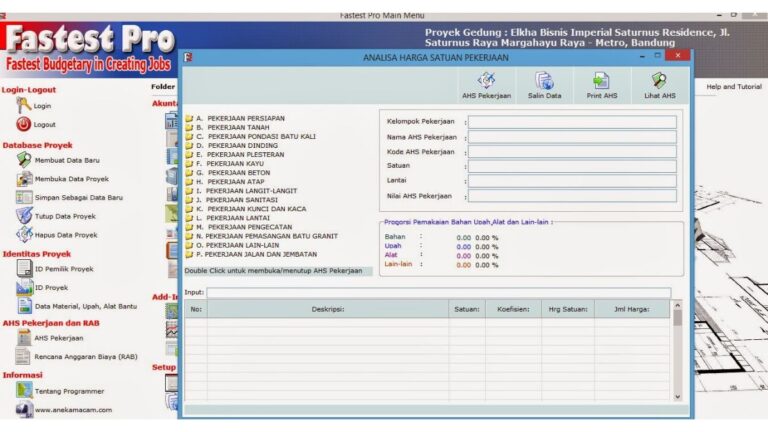The width and height of the screenshot is (768, 432).
Task: Click the Deskripsi column header
Action: pos(327,310)
